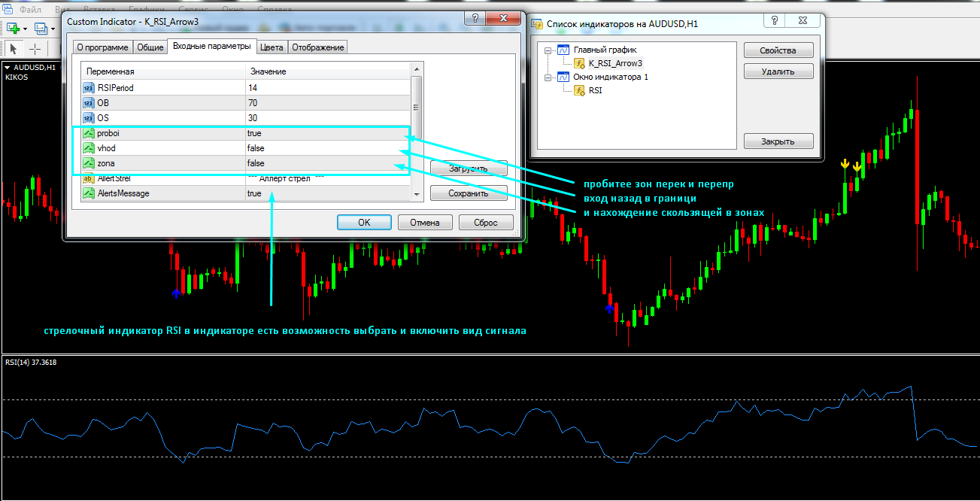980x501 pixels.
Task: Collapse the Окно индикатора 1 tree node
Action: pyautogui.click(x=549, y=77)
